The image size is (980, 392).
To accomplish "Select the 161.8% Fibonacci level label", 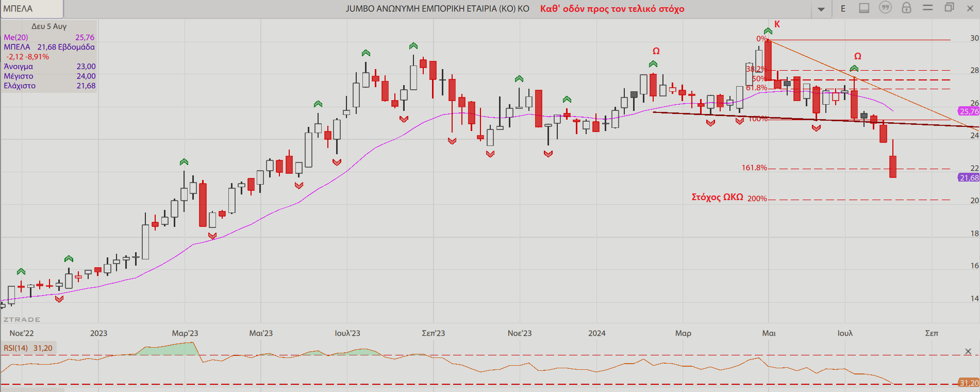I will point(754,168).
